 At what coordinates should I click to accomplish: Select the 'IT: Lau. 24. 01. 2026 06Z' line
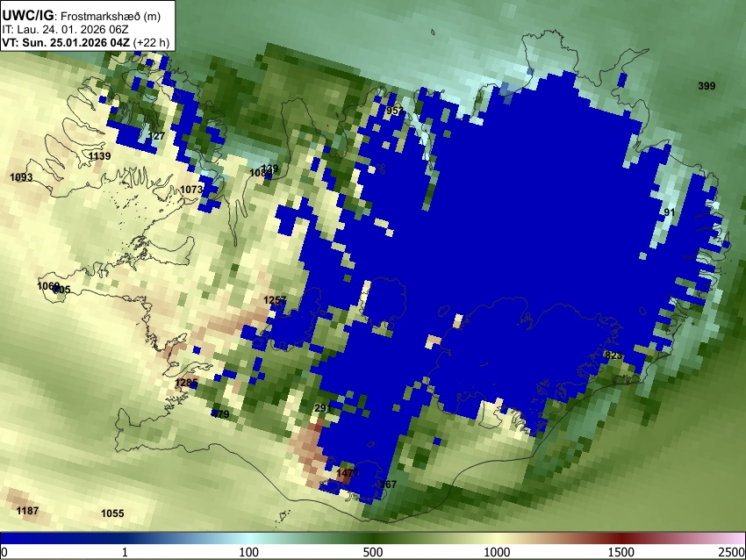pos(65,29)
